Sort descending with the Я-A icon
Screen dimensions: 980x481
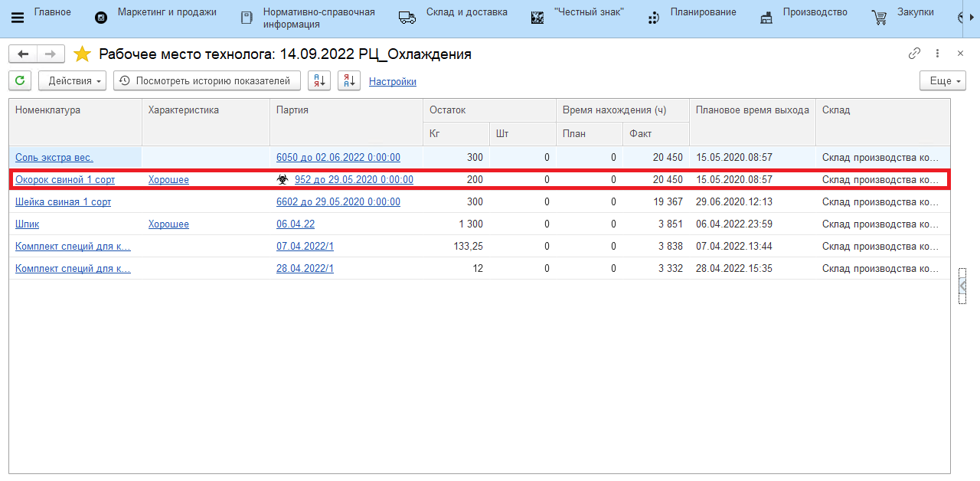[349, 81]
